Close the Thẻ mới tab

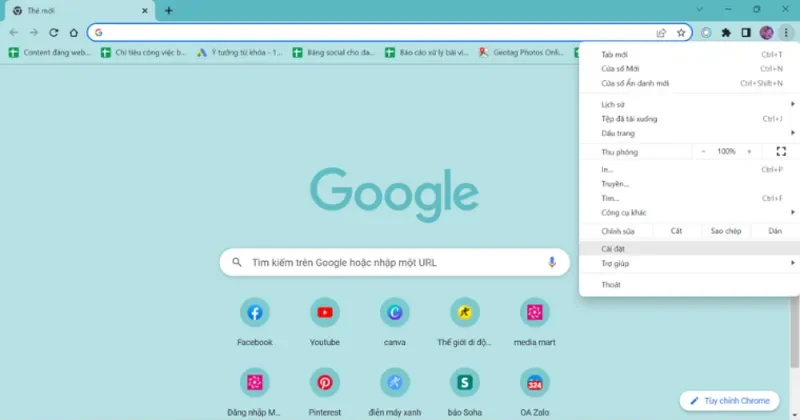coord(145,11)
